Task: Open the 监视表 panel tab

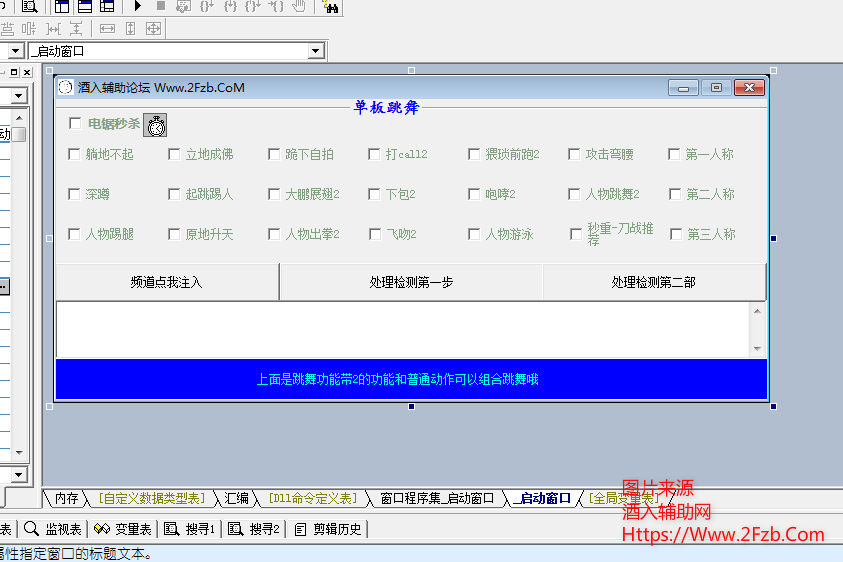Action: click(53, 529)
